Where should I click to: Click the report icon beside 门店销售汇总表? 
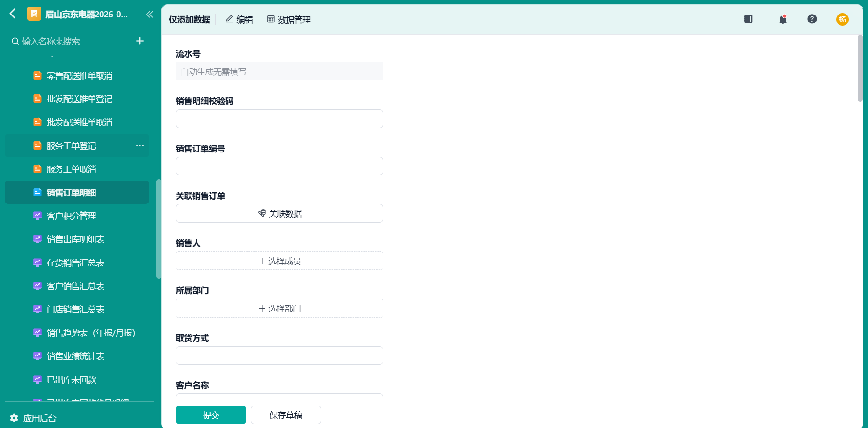coord(37,309)
